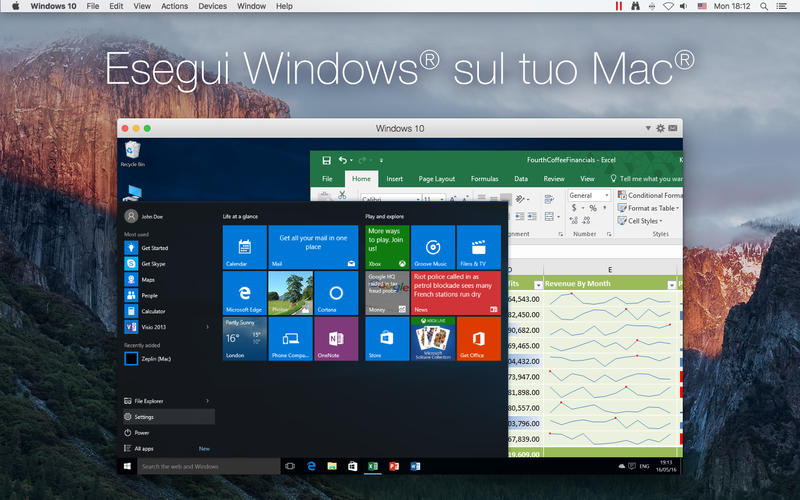Image resolution: width=800 pixels, height=500 pixels.
Task: Open the binoculars menu bar icon
Action: [x=635, y=6]
